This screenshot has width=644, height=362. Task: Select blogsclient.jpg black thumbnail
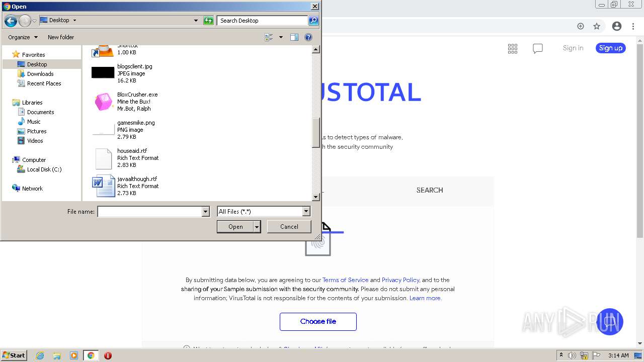pos(103,73)
